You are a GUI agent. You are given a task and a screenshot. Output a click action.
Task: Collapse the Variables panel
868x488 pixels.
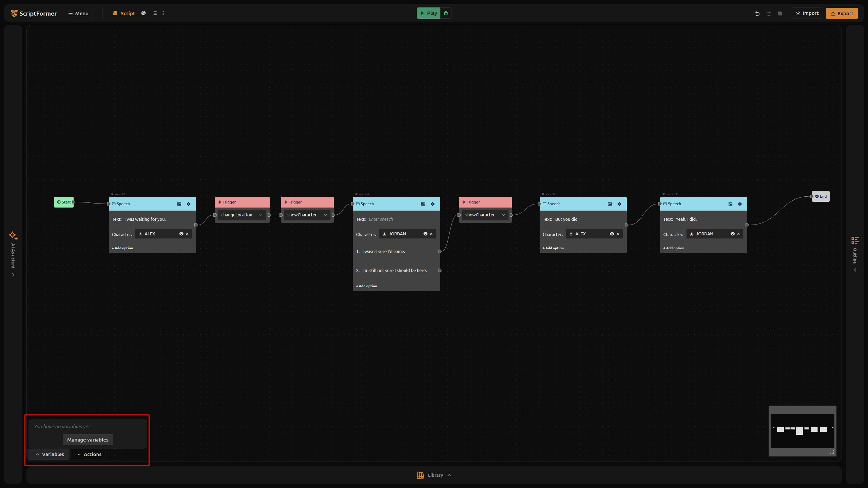pos(49,454)
